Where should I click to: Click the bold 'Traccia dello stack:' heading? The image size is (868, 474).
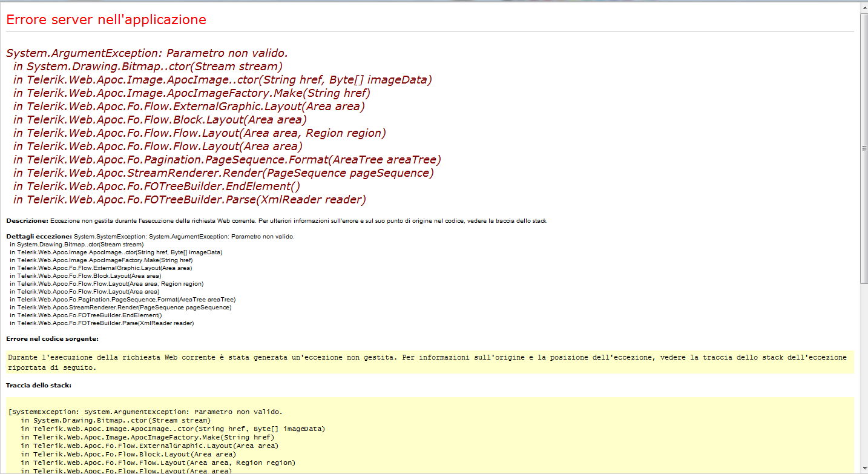coord(39,385)
